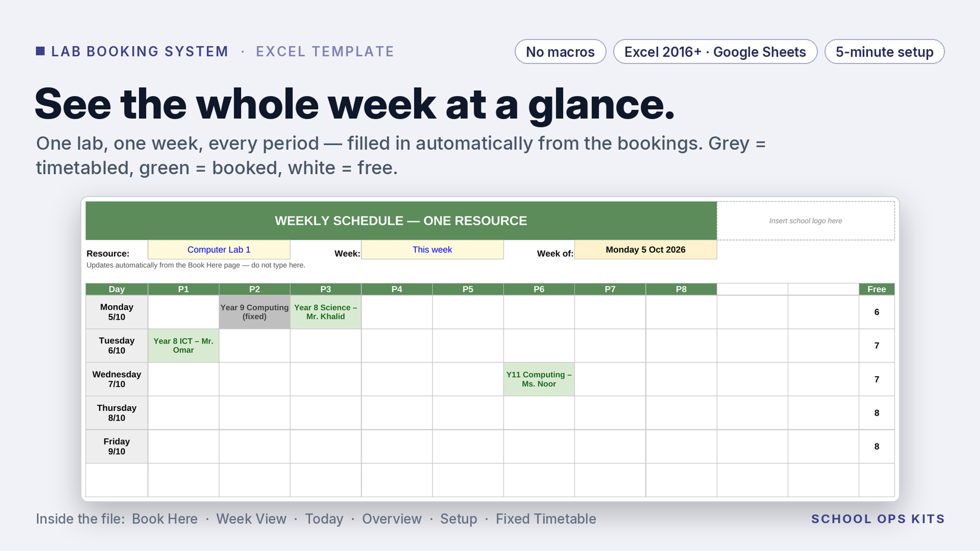Click the Fixed Timetable sheet name
The width and height of the screenshot is (980, 551).
(546, 519)
